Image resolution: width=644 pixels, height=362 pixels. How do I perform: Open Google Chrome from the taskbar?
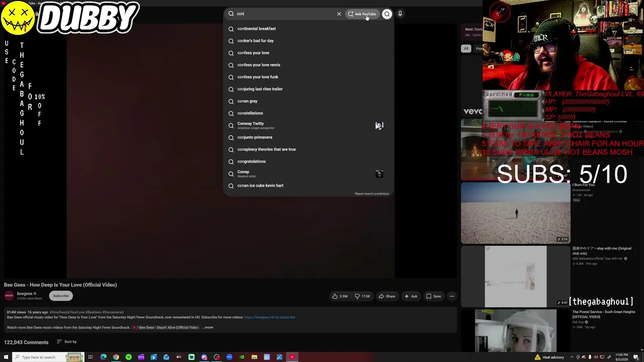(116, 357)
